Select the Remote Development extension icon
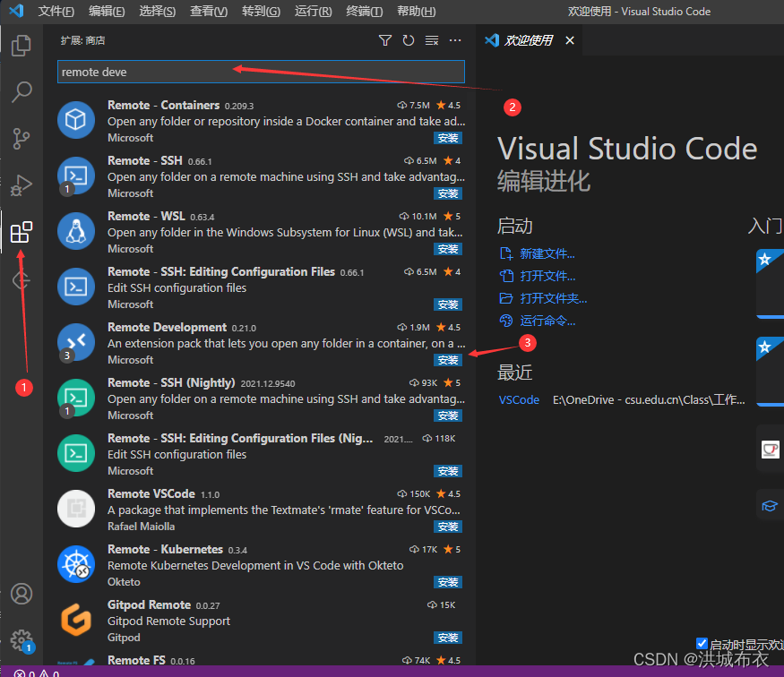The image size is (784, 677). point(76,342)
